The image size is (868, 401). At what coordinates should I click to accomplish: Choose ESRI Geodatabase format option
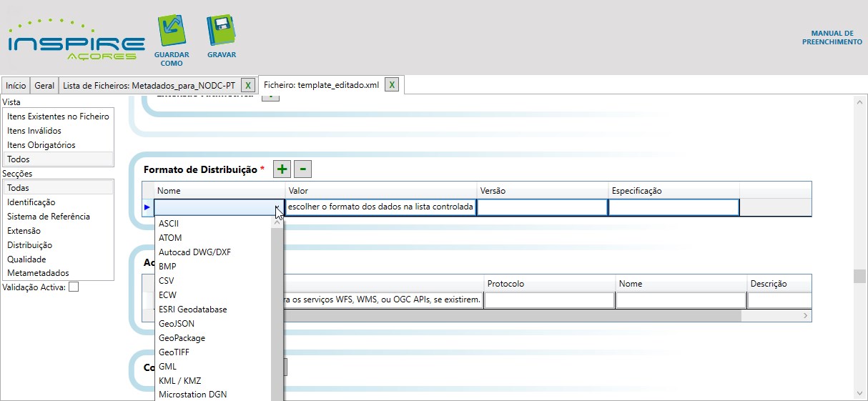[192, 310]
